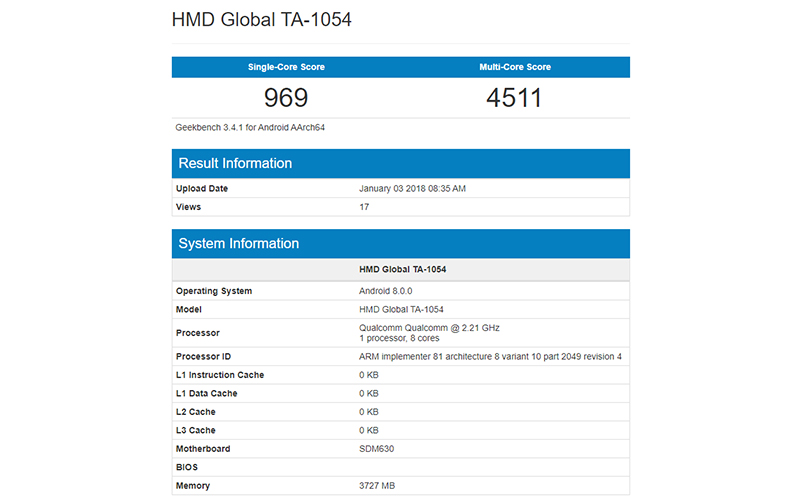Select the ARM implementer 81 architecture value
The height and width of the screenshot is (500, 800).
[x=490, y=356]
